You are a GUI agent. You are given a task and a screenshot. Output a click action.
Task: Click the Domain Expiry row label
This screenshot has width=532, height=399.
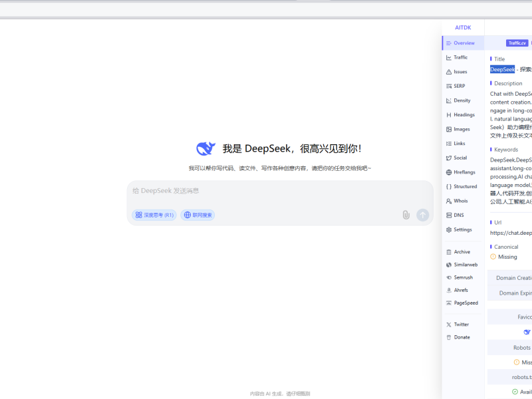[515, 293]
